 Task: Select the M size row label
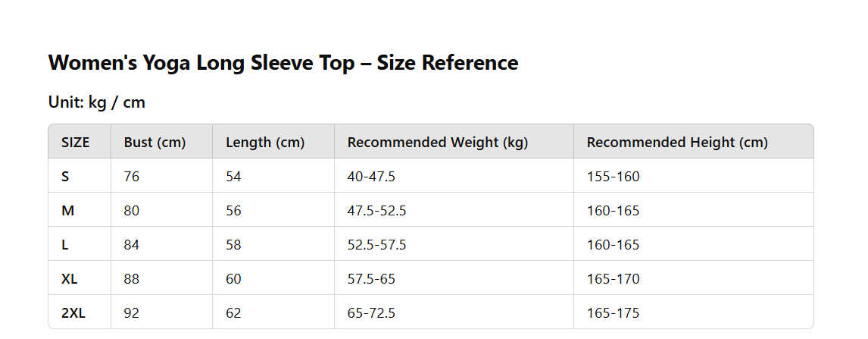[67, 211]
